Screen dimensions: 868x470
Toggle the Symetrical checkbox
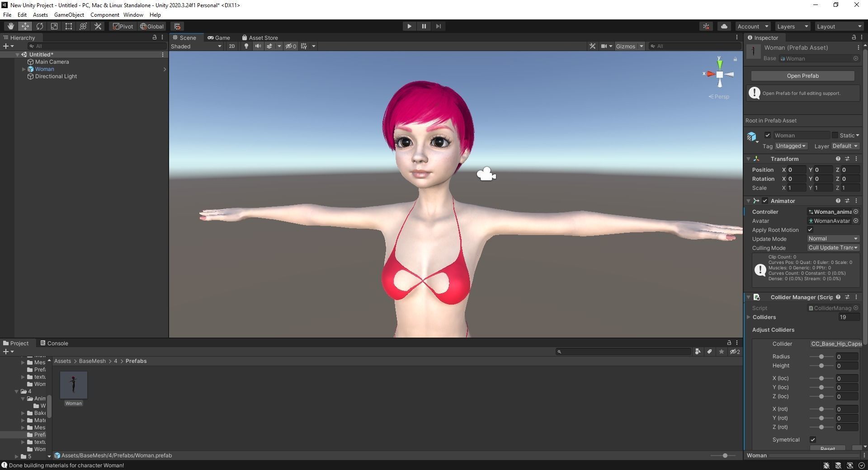click(812, 440)
